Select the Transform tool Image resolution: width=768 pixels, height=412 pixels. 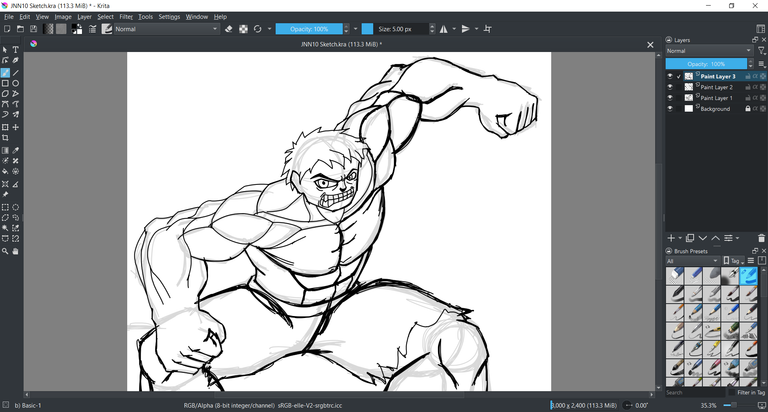click(x=5, y=127)
